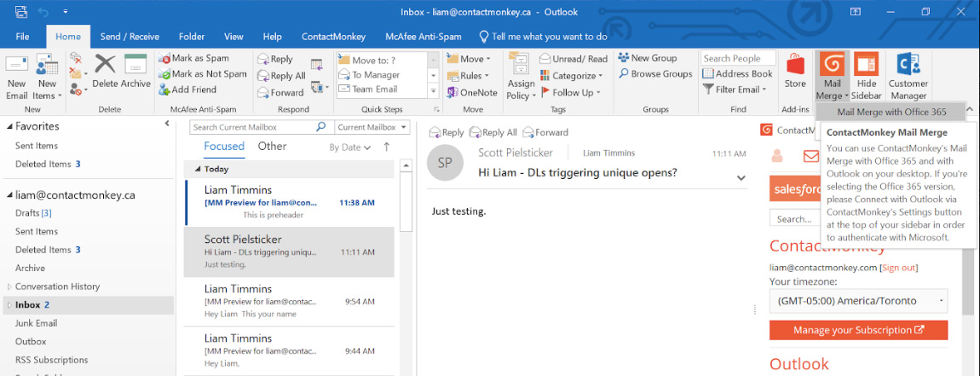The height and width of the screenshot is (376, 980).
Task: Open Follow Up flag menu
Action: click(x=570, y=93)
